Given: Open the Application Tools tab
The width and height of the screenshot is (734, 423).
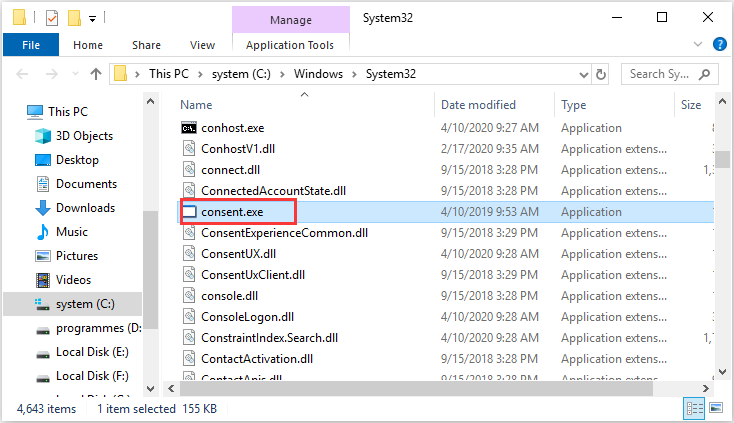Looking at the screenshot, I should [x=290, y=45].
